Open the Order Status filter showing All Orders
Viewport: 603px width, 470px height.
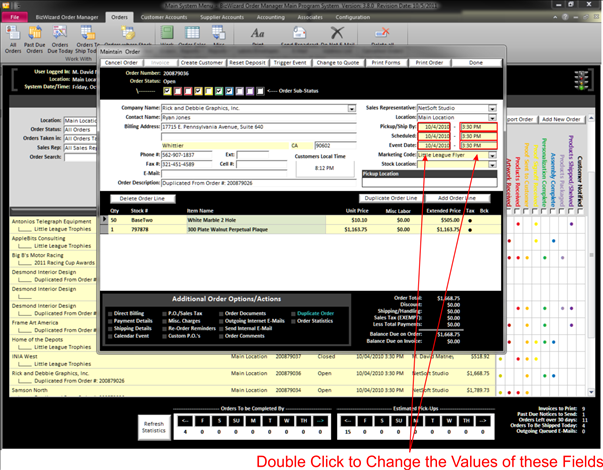coord(80,130)
